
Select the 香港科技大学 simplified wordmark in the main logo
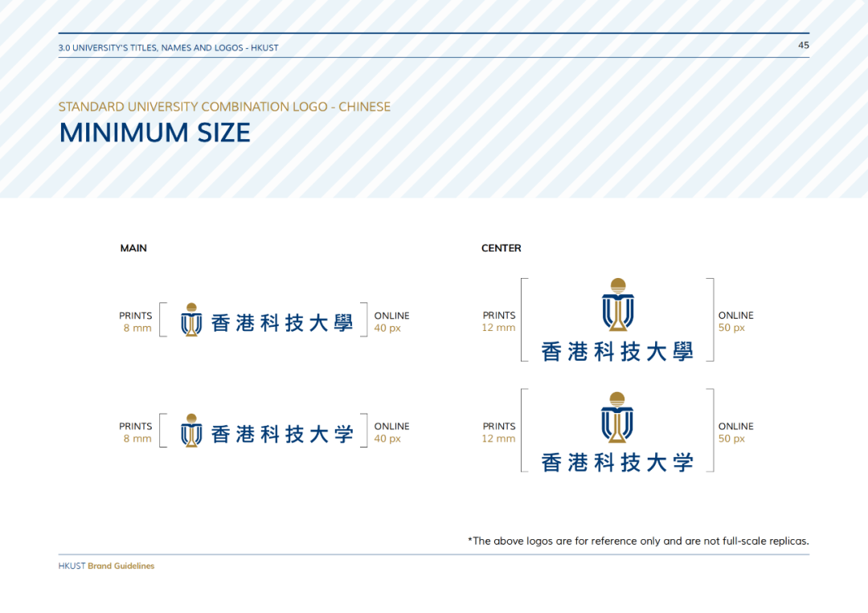pyautogui.click(x=282, y=435)
